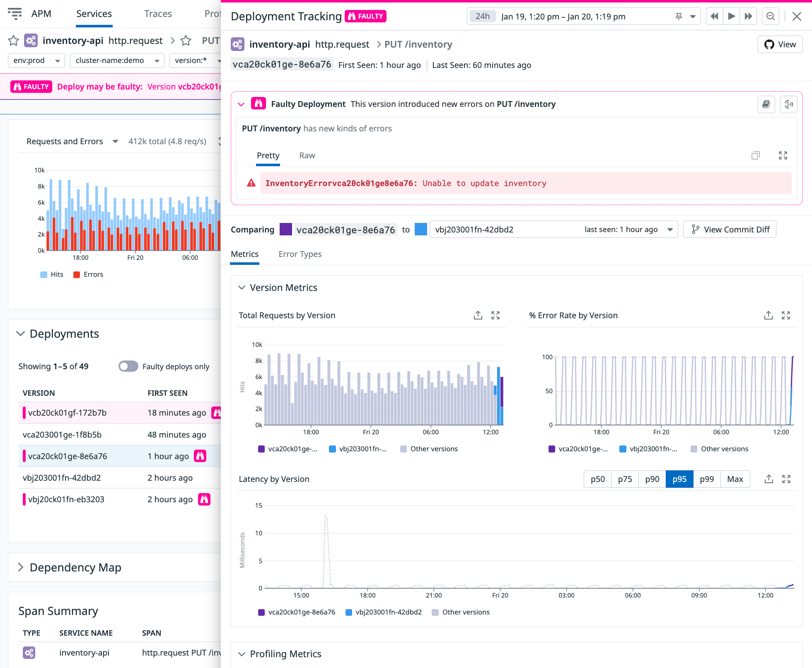Open the Metrics comparison tab
Image resolution: width=812 pixels, height=668 pixels.
[x=244, y=254]
